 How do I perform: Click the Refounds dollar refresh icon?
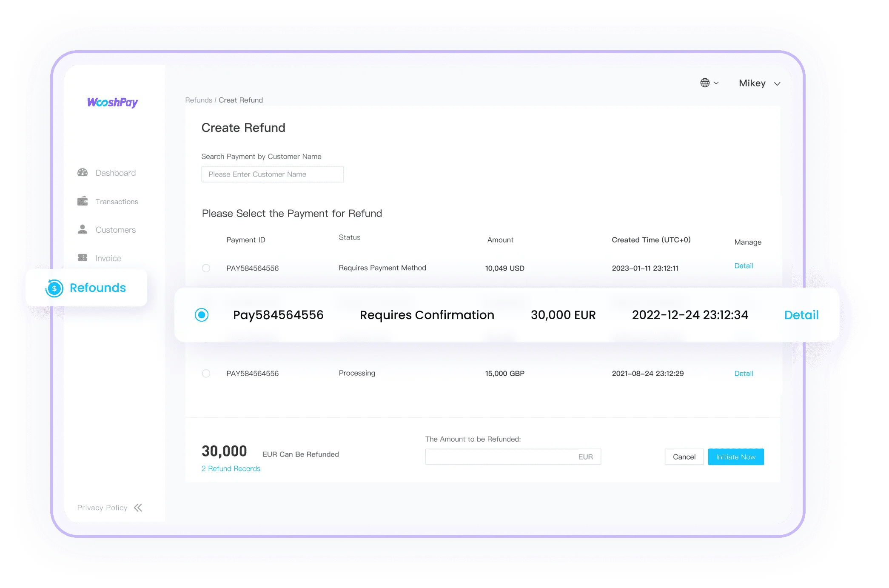click(54, 288)
